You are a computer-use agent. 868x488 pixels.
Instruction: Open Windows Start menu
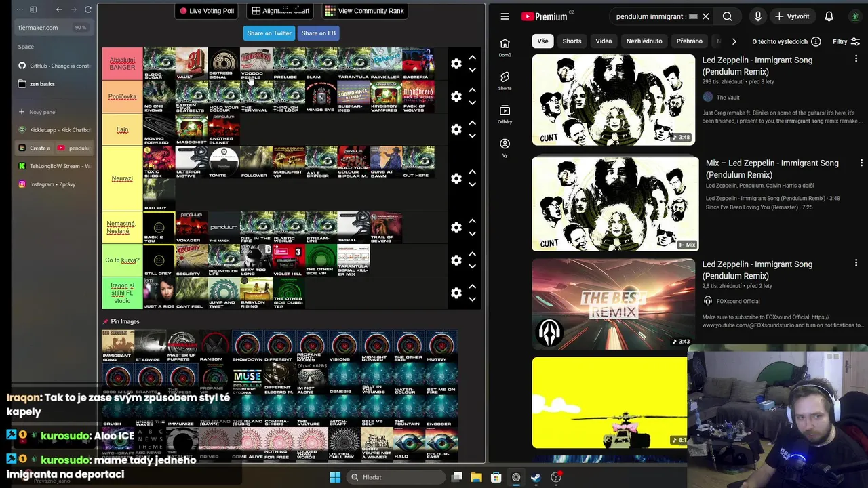[x=335, y=477]
